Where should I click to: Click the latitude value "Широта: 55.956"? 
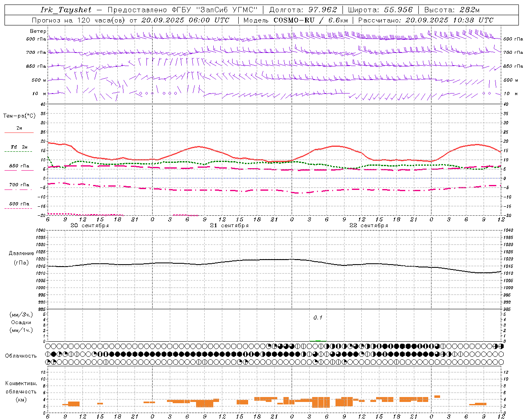[x=380, y=10]
